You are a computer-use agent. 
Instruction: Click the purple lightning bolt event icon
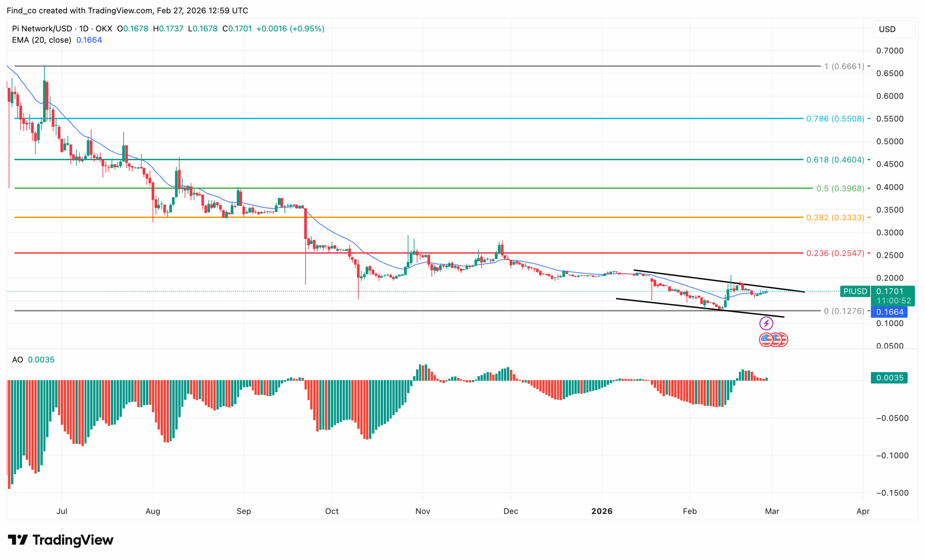[766, 323]
